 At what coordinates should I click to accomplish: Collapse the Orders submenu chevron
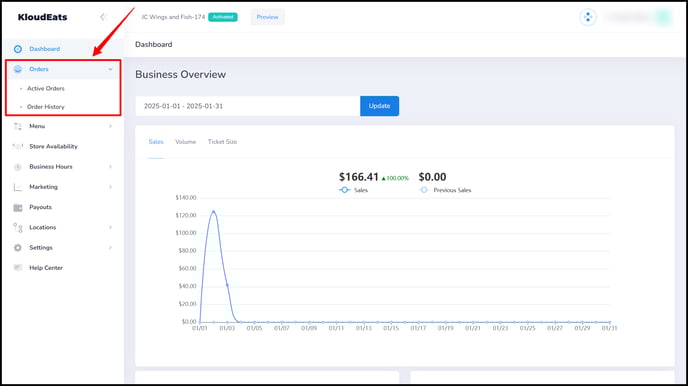pos(111,69)
